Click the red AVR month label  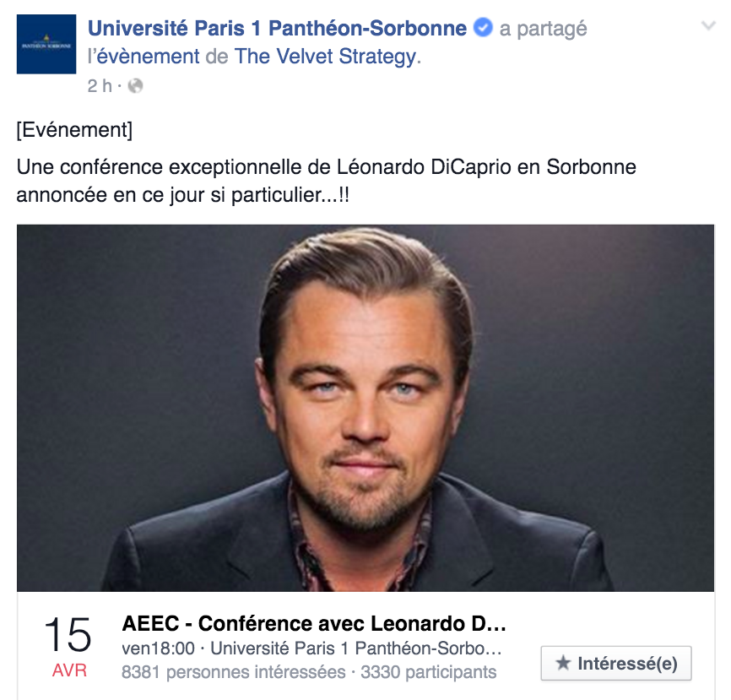pyautogui.click(x=69, y=670)
